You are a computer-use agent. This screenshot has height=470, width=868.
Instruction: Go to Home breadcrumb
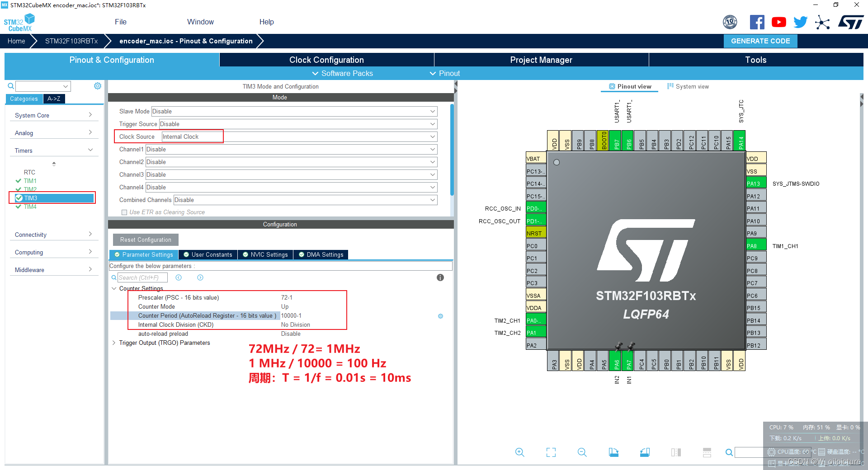tap(16, 41)
